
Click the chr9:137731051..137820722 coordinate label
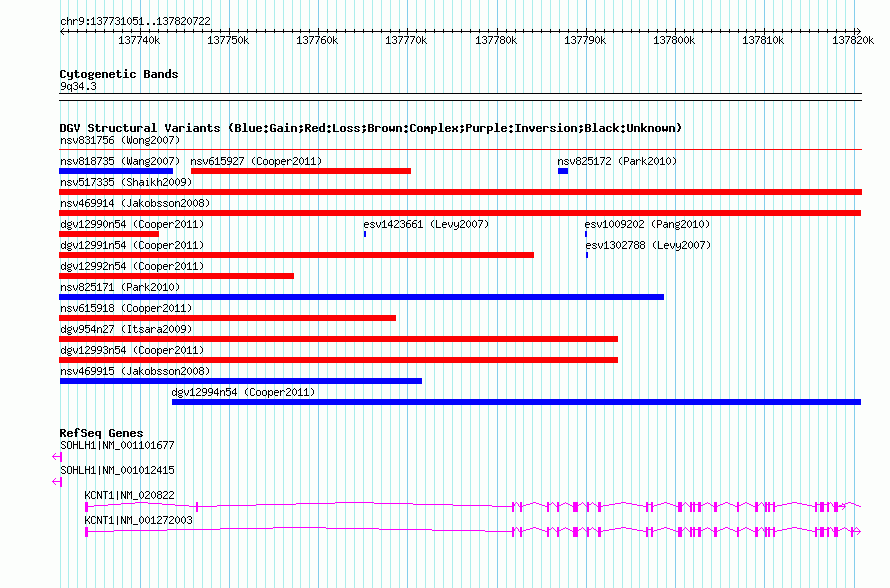(x=135, y=21)
